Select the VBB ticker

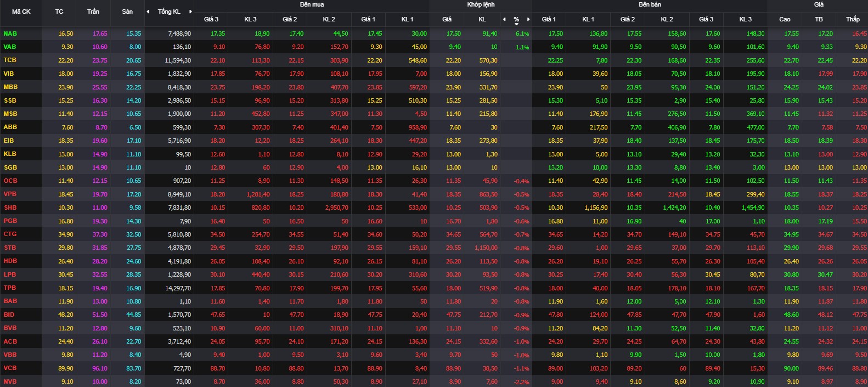pyautogui.click(x=10, y=355)
